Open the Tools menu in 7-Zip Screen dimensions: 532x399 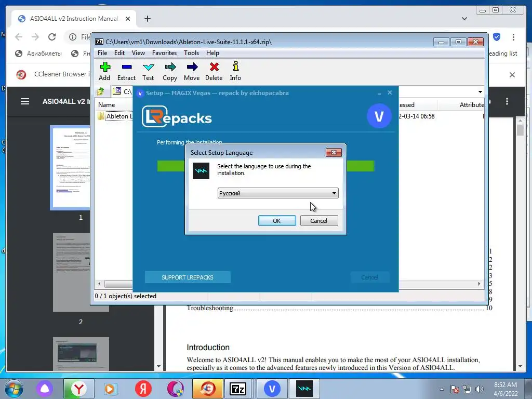click(191, 53)
